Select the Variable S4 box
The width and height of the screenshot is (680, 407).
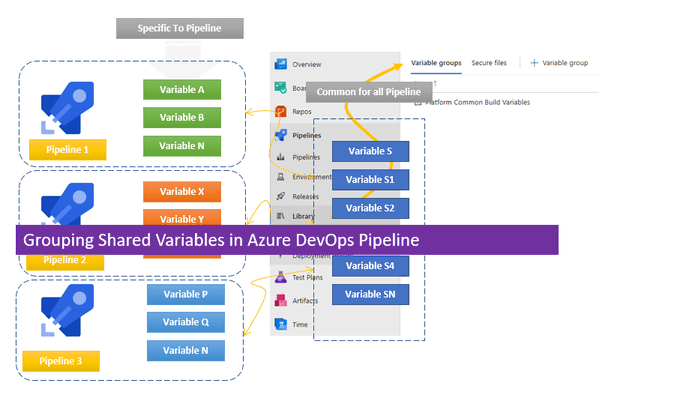(370, 266)
